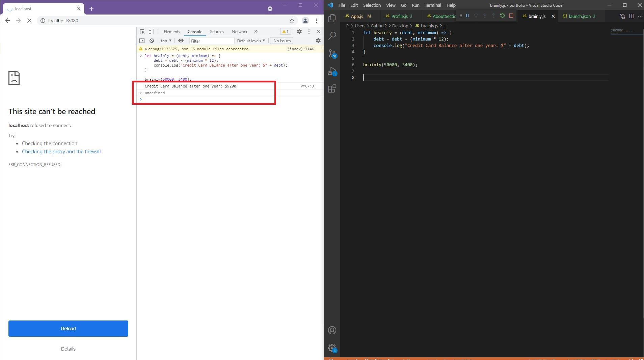The image size is (644, 360).
Task: Open the Terminal menu in VS Code
Action: point(433,5)
